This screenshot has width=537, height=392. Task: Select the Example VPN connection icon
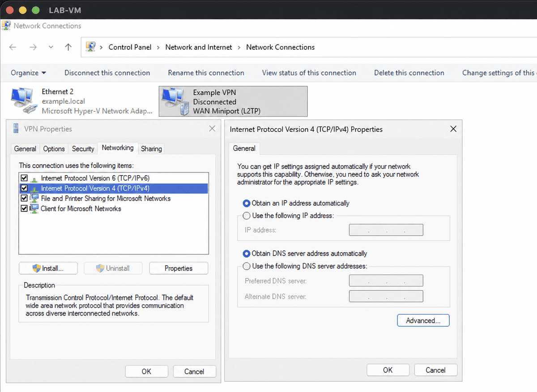click(176, 101)
